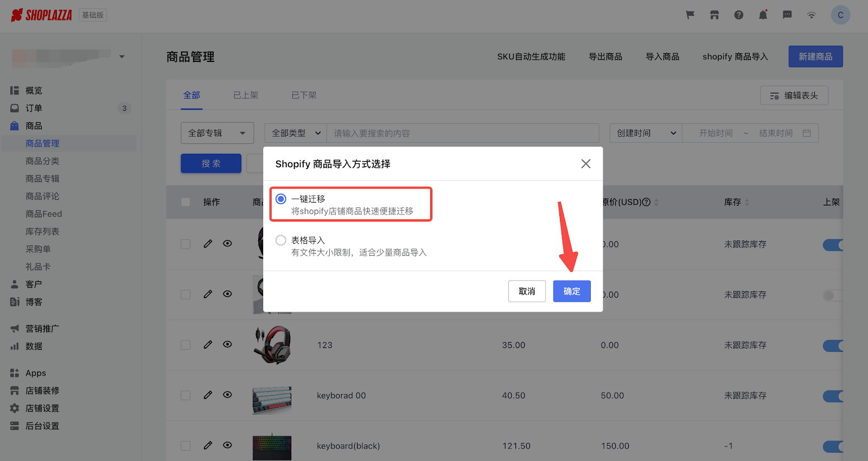Open the chat message icon
Screen dimensions: 868x461
pyautogui.click(x=787, y=15)
